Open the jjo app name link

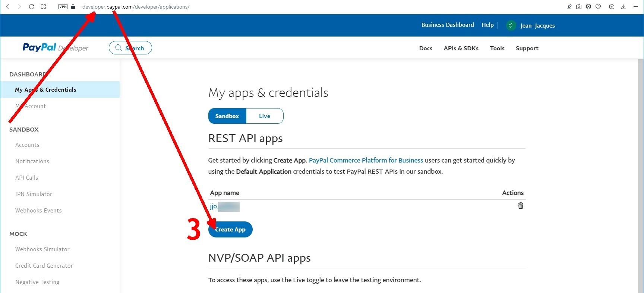(x=225, y=206)
